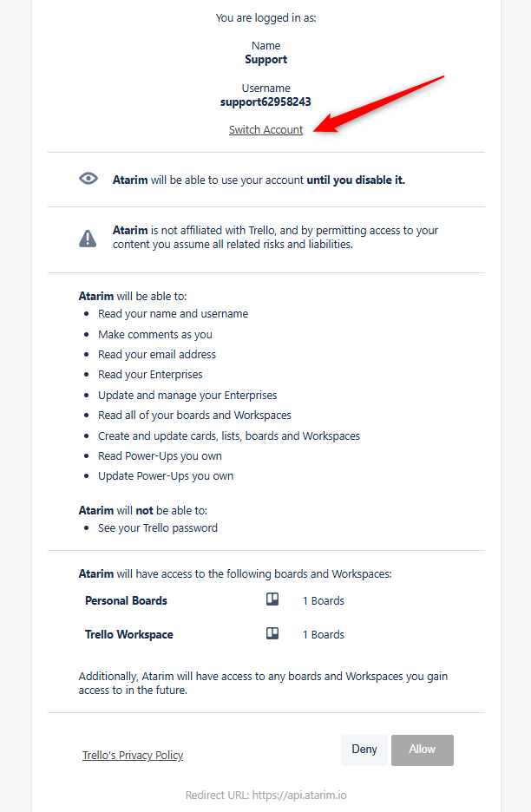Select the Personal Boards label
The height and width of the screenshot is (812, 531).
coord(126,600)
